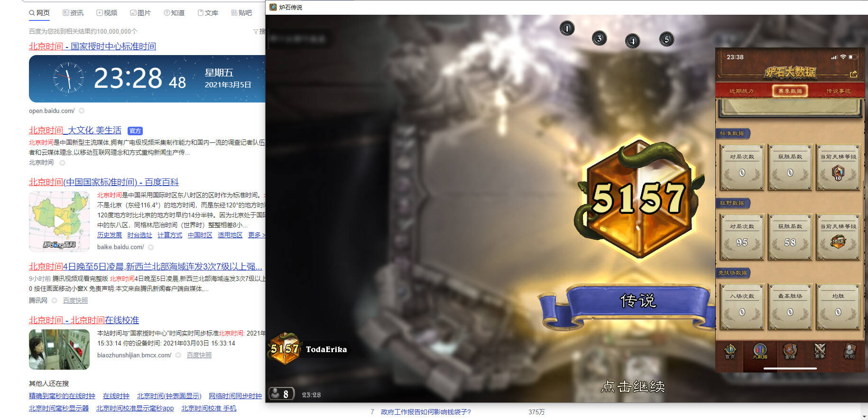Select the 大数据 icon in bottom navigation
Image resolution: width=868 pixels, height=420 pixels.
click(760, 352)
